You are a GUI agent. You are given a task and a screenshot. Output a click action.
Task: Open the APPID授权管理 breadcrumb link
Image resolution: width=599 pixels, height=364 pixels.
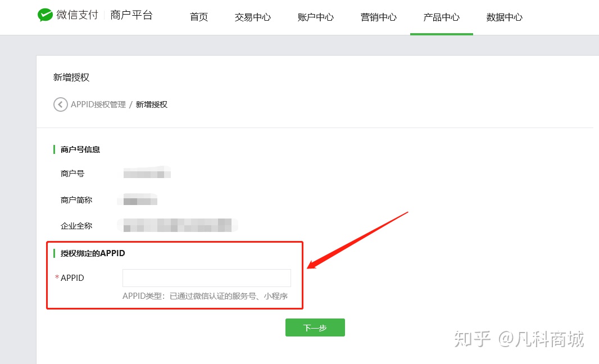[x=98, y=104]
